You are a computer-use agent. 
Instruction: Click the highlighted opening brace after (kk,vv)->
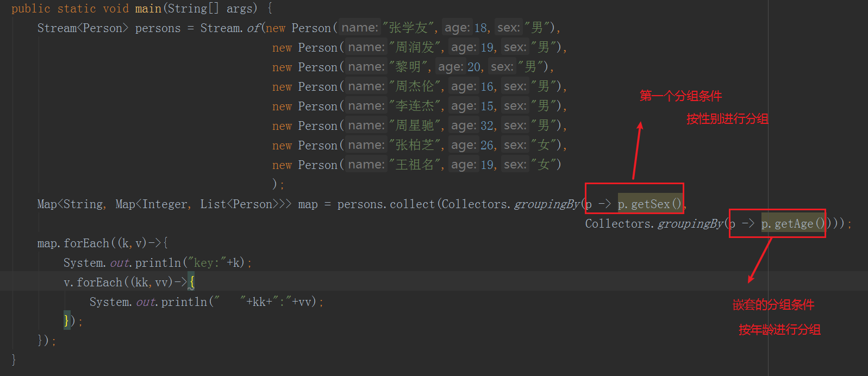(191, 283)
